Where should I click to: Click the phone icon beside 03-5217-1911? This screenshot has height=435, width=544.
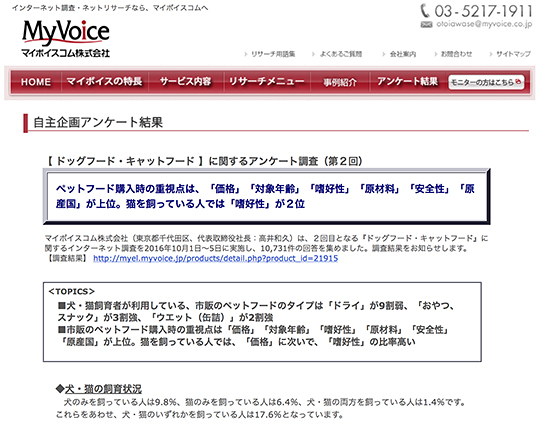425,11
